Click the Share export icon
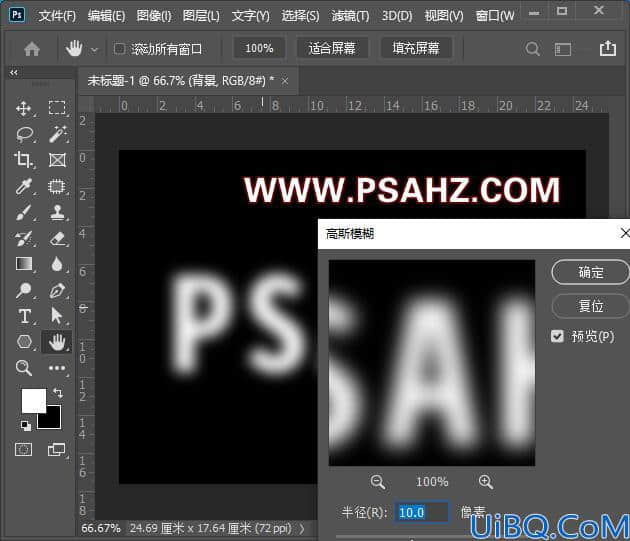 click(x=608, y=48)
